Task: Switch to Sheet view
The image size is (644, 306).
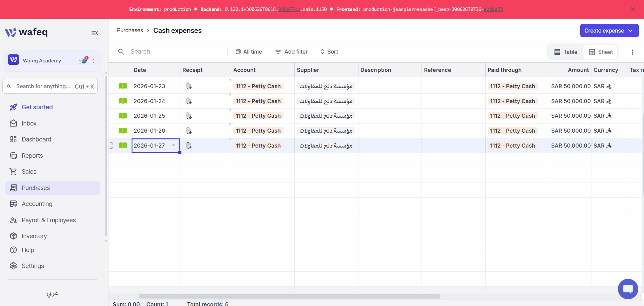Action: coord(601,52)
